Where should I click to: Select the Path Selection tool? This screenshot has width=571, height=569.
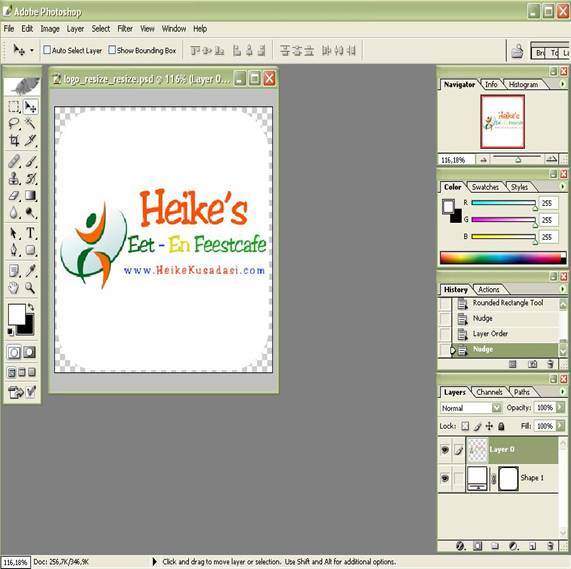(x=14, y=233)
